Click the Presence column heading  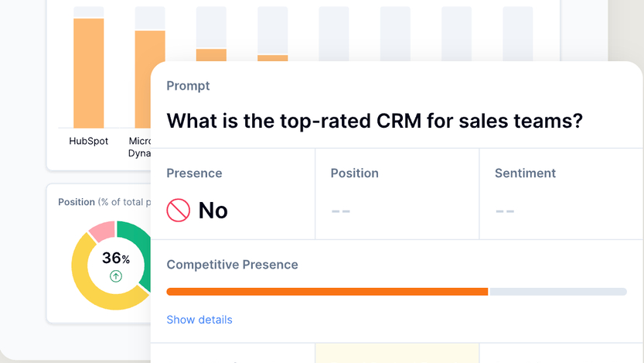pos(194,173)
